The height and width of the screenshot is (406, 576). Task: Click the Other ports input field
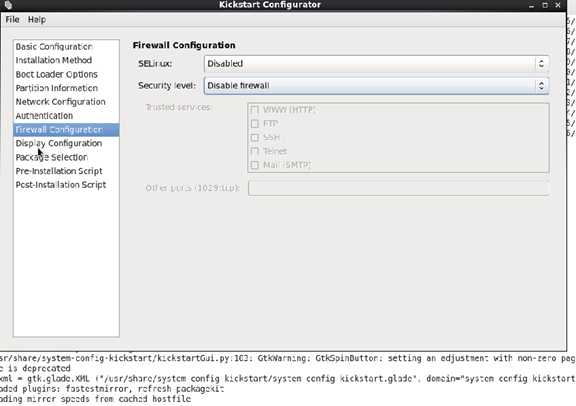399,188
